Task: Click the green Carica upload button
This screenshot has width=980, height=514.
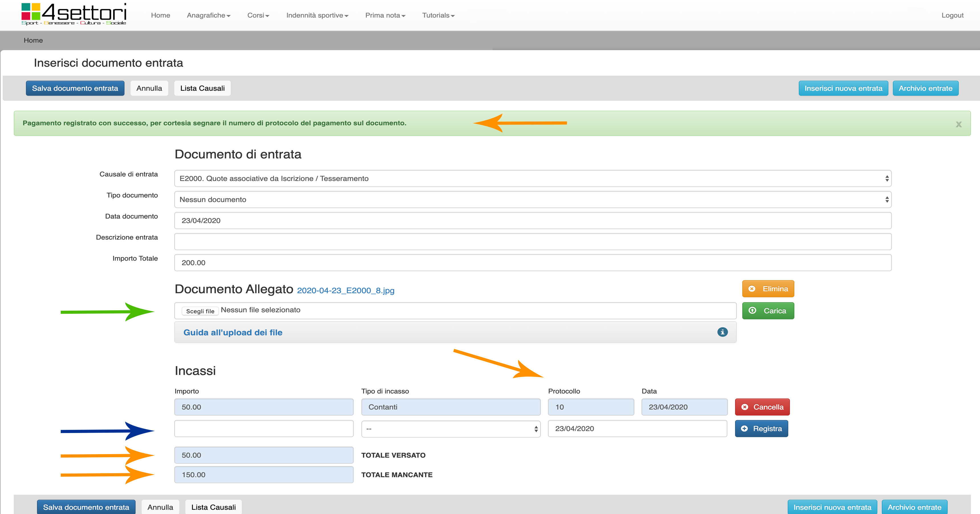Action: pos(768,311)
